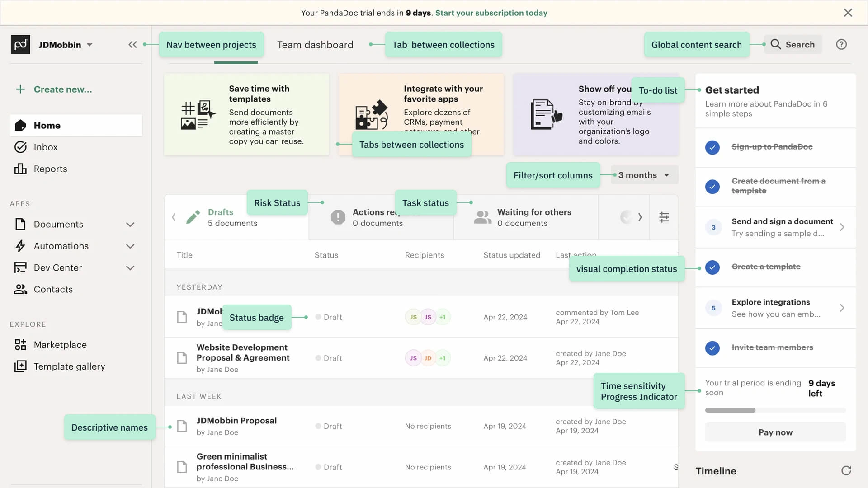The image size is (868, 488).
Task: Click the Template gallery icon
Action: [x=20, y=366]
